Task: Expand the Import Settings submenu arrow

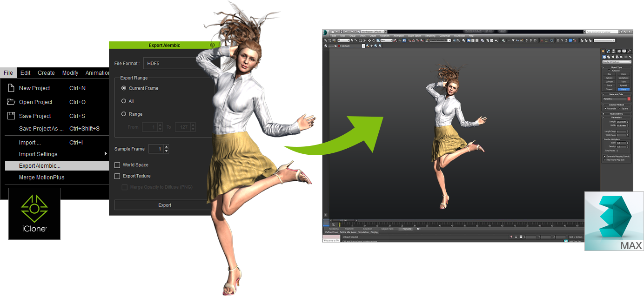Action: point(106,154)
